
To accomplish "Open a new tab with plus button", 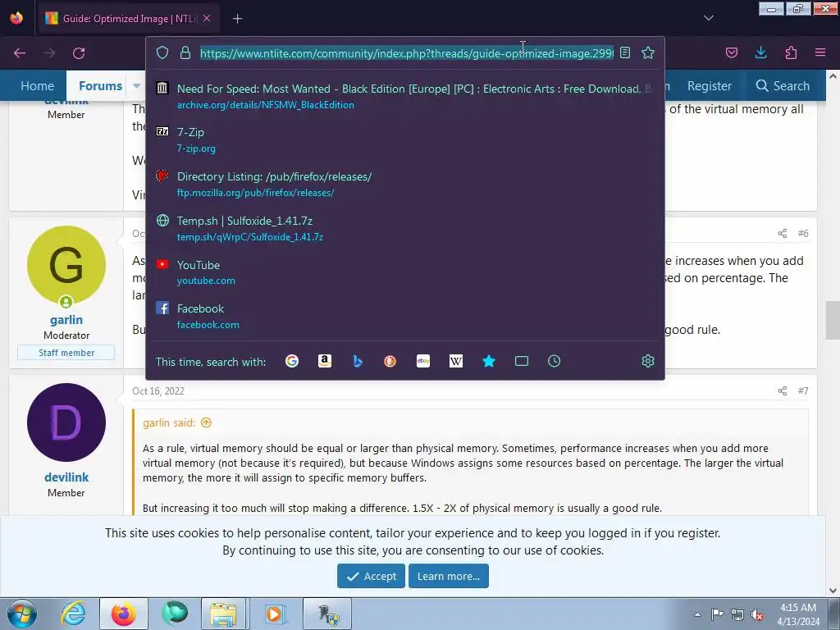I will tap(237, 19).
